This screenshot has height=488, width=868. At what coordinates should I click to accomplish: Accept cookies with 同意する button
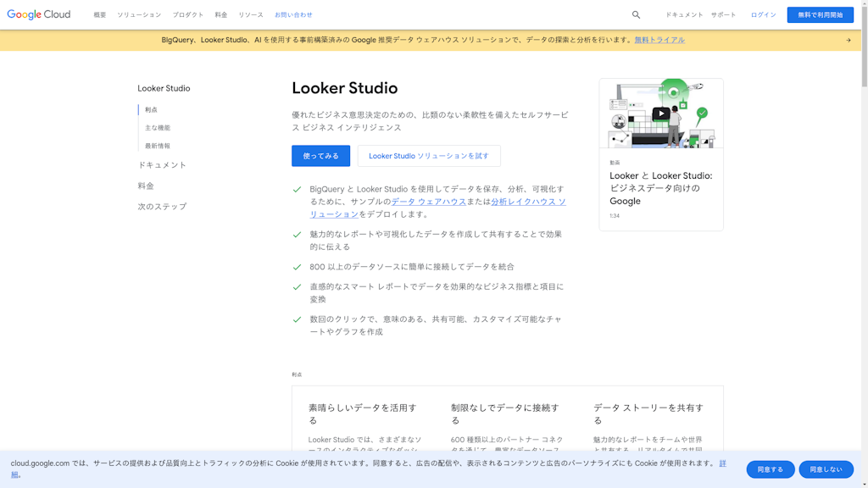click(x=770, y=469)
